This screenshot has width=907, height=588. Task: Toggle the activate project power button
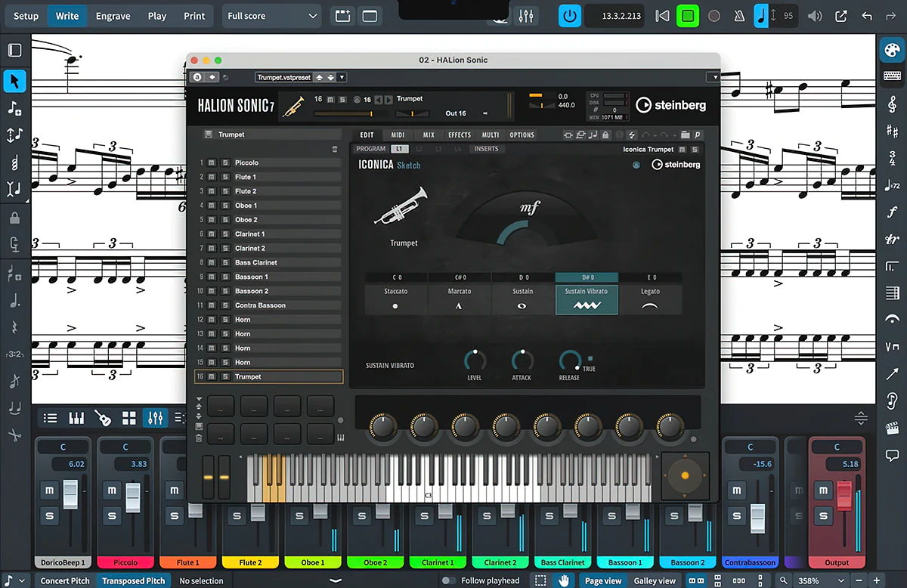(x=570, y=16)
